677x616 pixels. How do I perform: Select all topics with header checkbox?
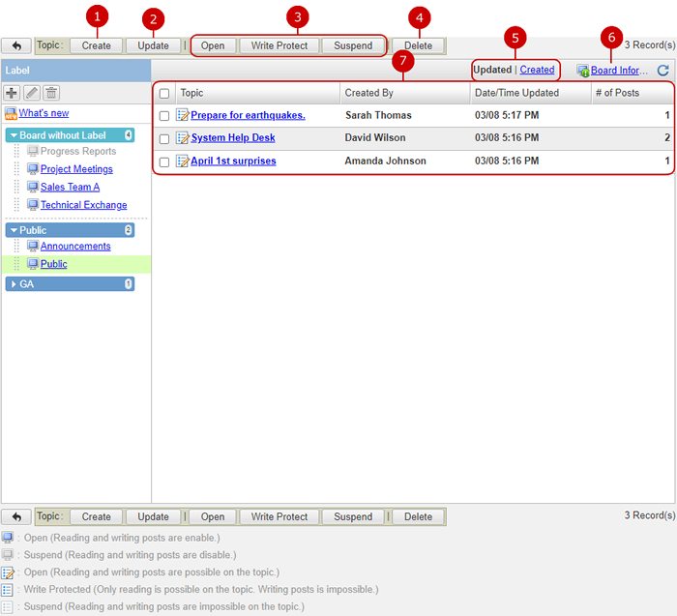(164, 93)
